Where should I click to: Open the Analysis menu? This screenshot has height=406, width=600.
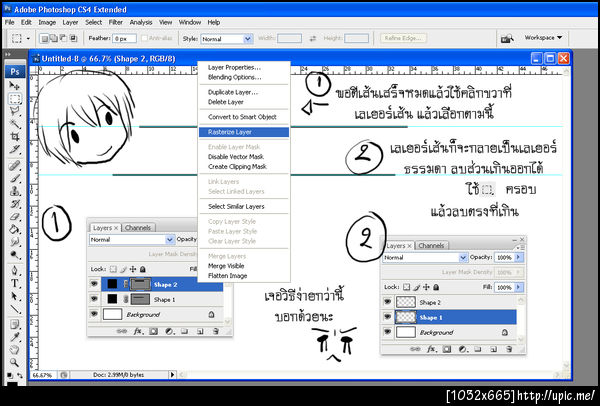tap(141, 22)
